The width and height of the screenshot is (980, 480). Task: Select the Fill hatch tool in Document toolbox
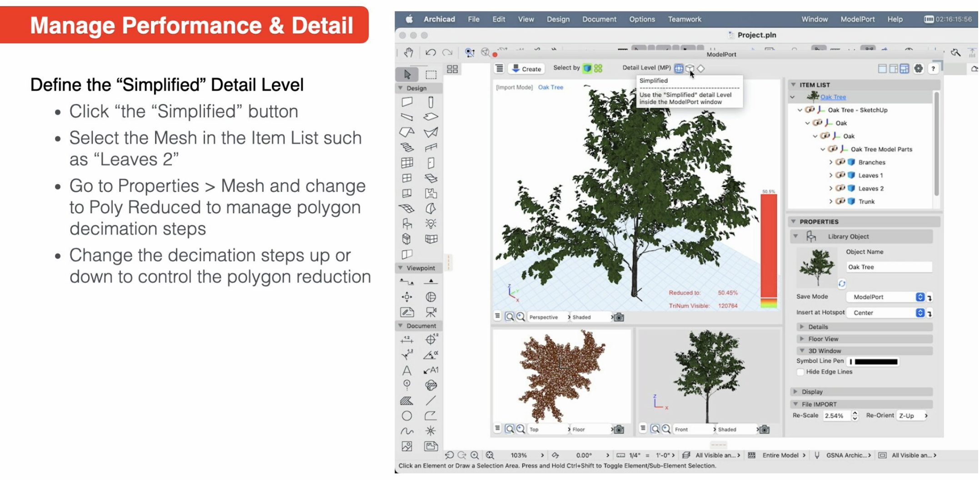[x=407, y=401]
